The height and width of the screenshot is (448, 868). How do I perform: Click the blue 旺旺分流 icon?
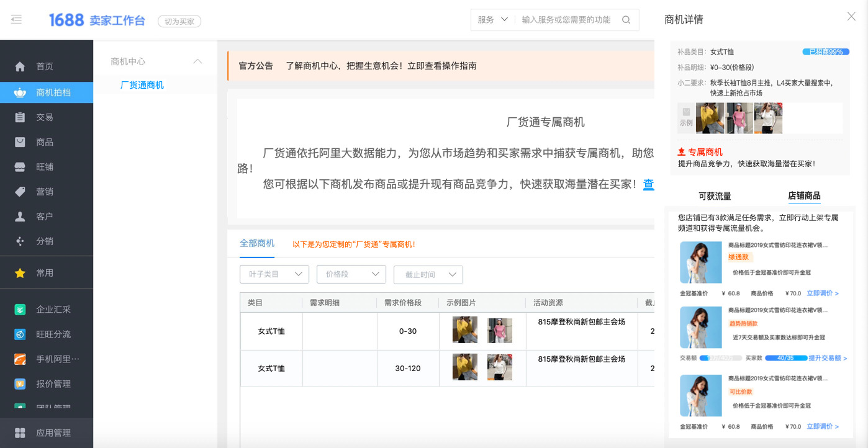[x=20, y=334]
